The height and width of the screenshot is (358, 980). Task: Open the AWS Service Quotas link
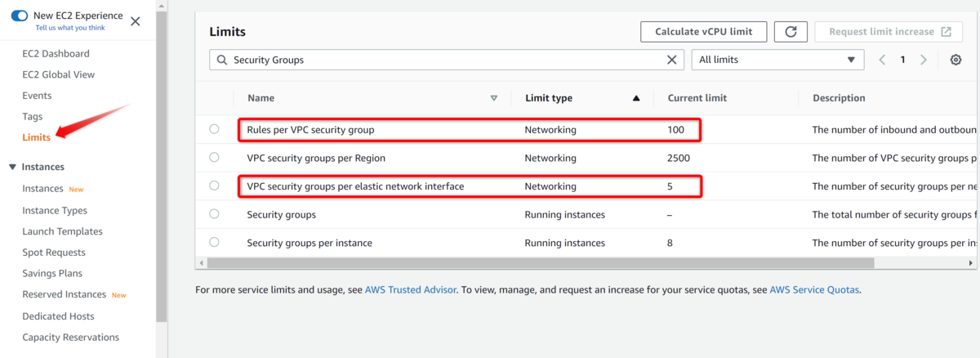814,289
